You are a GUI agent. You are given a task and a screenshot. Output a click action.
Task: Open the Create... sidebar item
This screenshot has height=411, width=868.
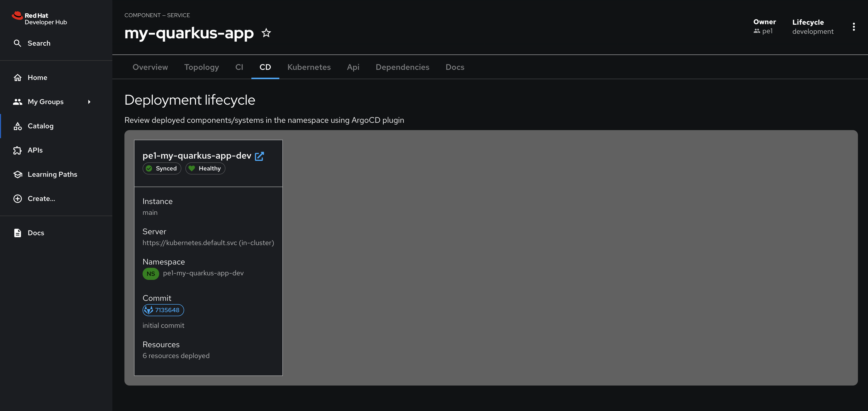click(56, 199)
